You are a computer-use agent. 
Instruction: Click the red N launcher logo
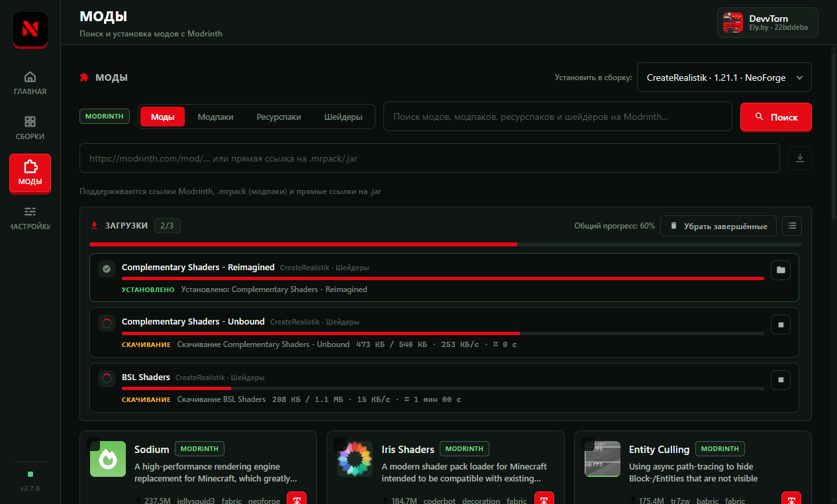pos(30,29)
